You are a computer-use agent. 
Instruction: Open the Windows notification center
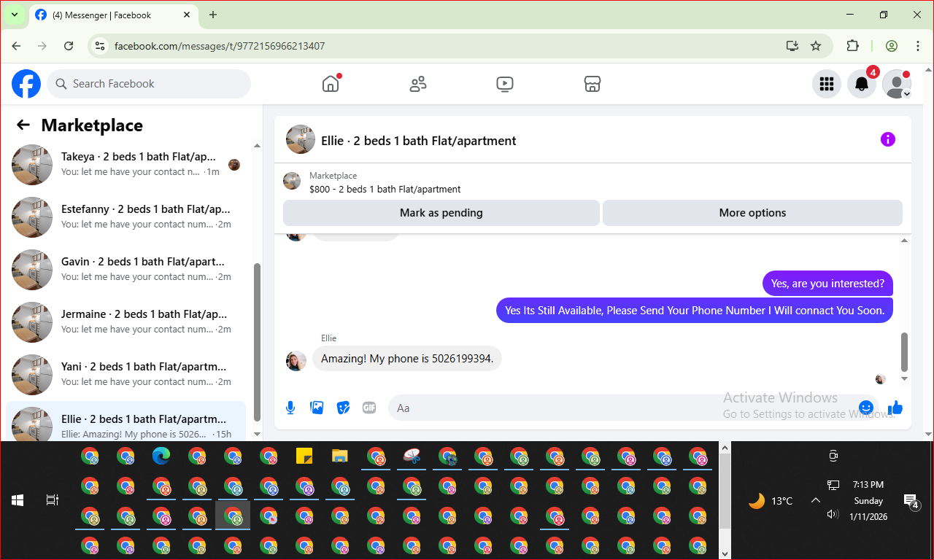coord(911,501)
